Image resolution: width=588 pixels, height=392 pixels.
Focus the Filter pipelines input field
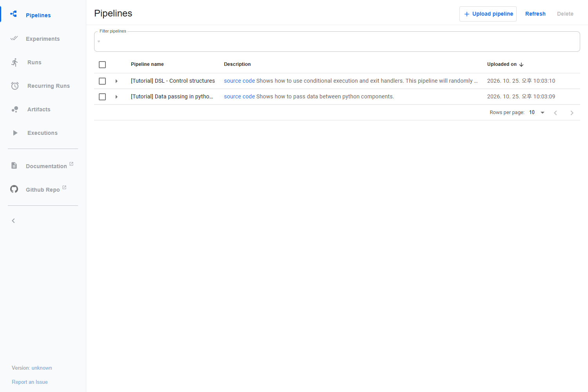coord(337,42)
